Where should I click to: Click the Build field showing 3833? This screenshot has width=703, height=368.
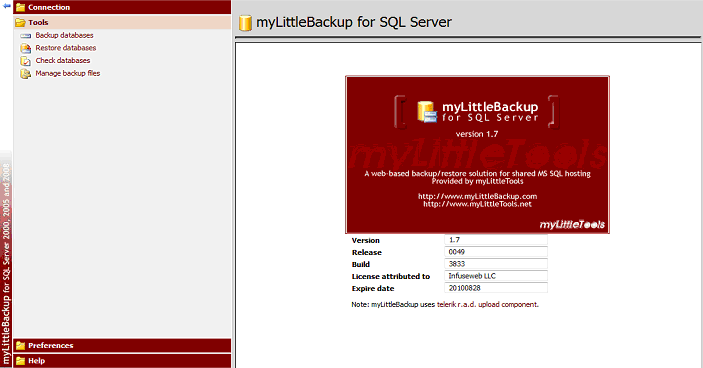tap(496, 264)
